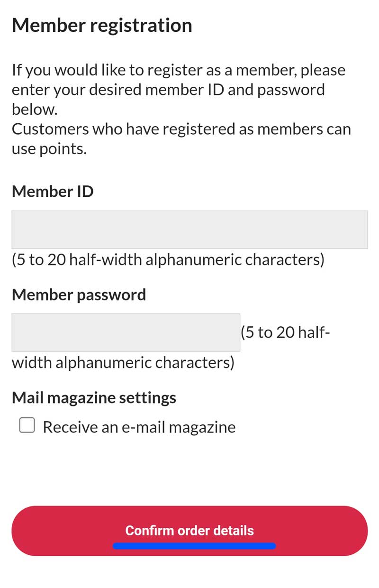Click the hint text below Member ID field
The width and height of the screenshot is (379, 588).
tap(168, 260)
